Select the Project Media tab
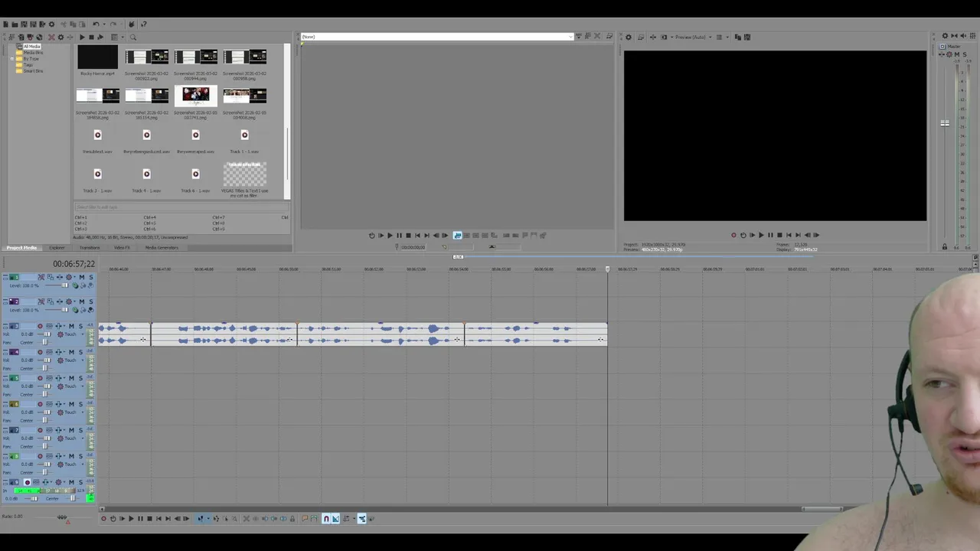 [x=21, y=248]
